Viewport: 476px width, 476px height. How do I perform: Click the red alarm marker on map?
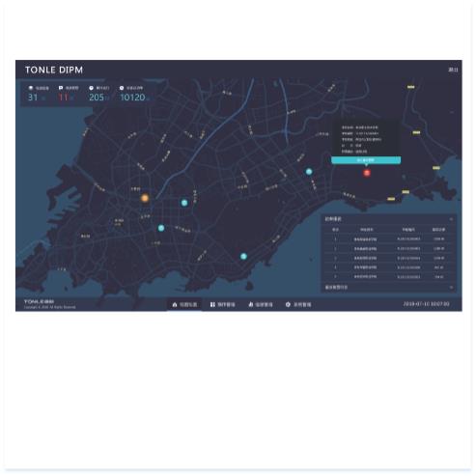point(367,173)
